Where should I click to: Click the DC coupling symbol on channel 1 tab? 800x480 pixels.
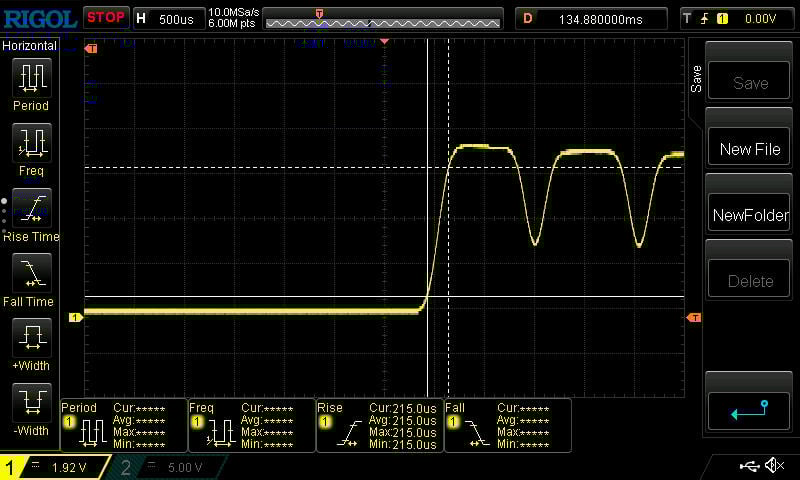36,465
